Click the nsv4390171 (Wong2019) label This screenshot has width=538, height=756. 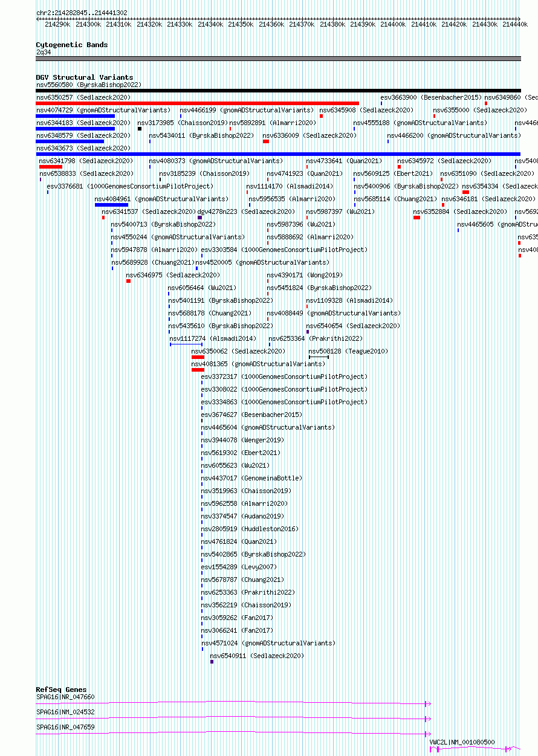[x=305, y=275]
